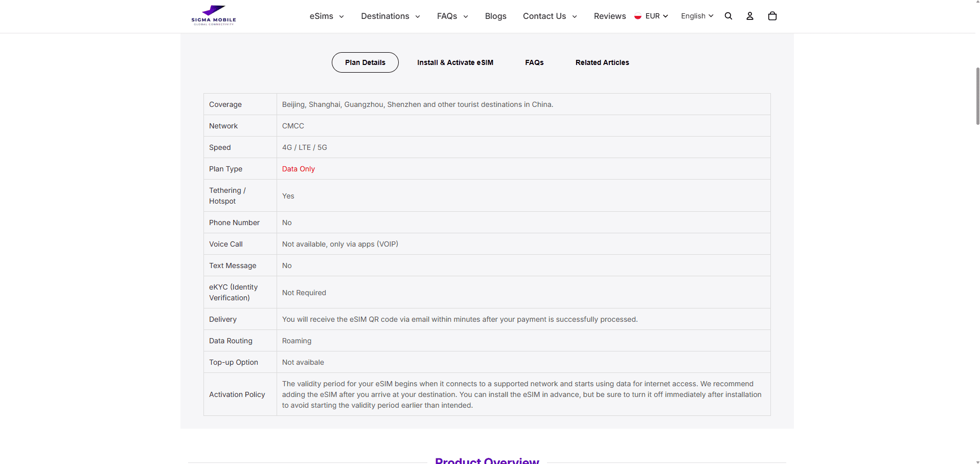Viewport: 980px width, 464px height.
Task: Click the 'Roaming' value
Action: [297, 341]
